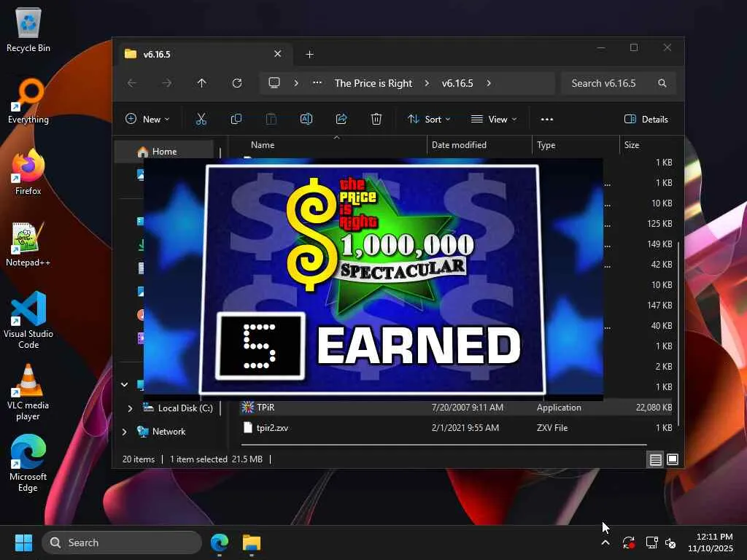
Task: Open the New dropdown menu
Action: pyautogui.click(x=147, y=119)
